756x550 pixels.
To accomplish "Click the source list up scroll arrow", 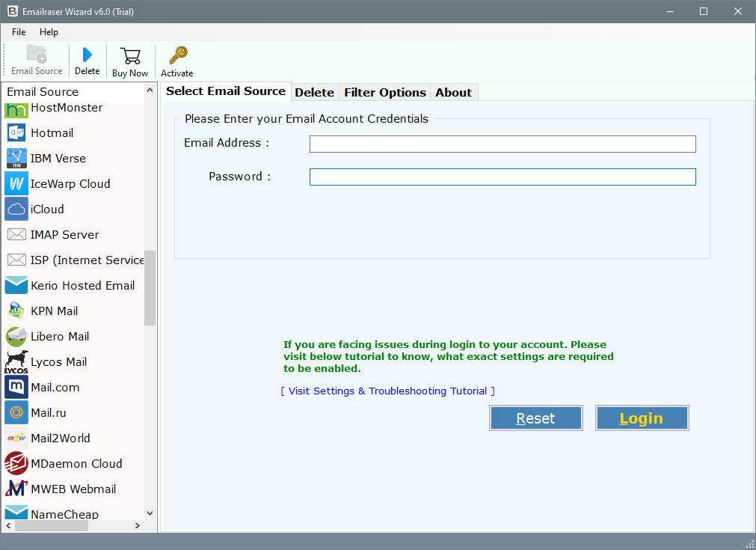I will 150,91.
